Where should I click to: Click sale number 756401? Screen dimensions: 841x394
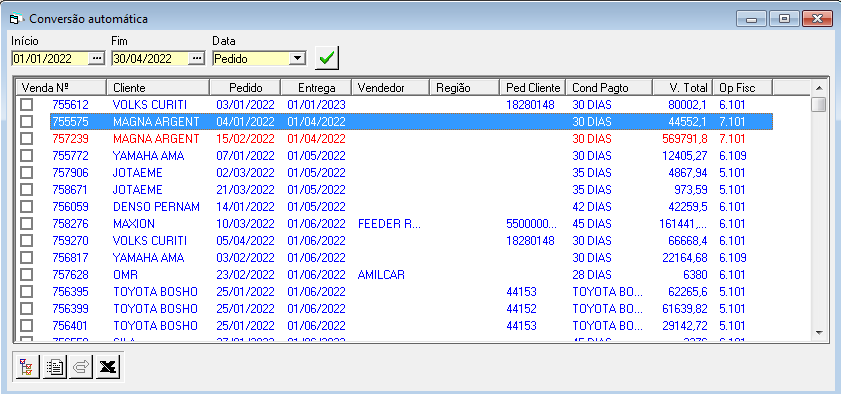point(70,326)
